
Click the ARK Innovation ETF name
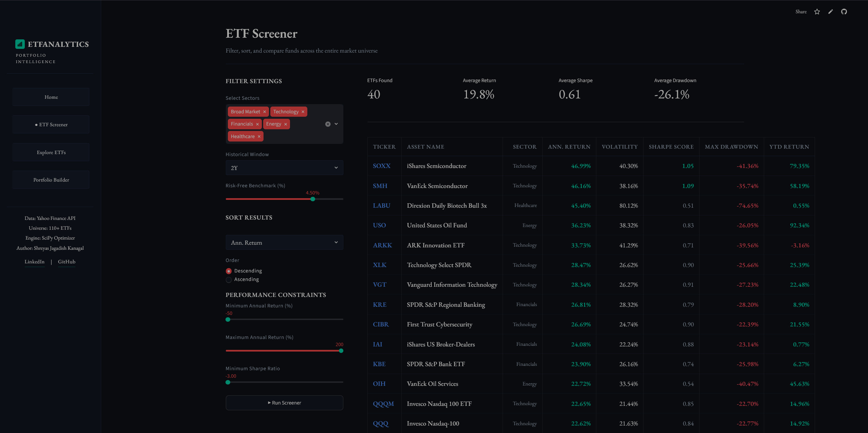[436, 245]
